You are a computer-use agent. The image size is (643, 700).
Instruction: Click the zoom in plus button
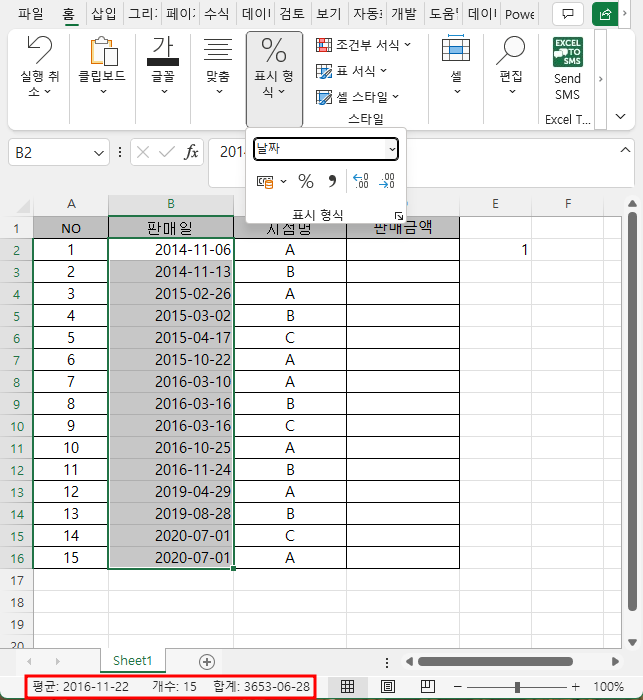[x=576, y=687]
